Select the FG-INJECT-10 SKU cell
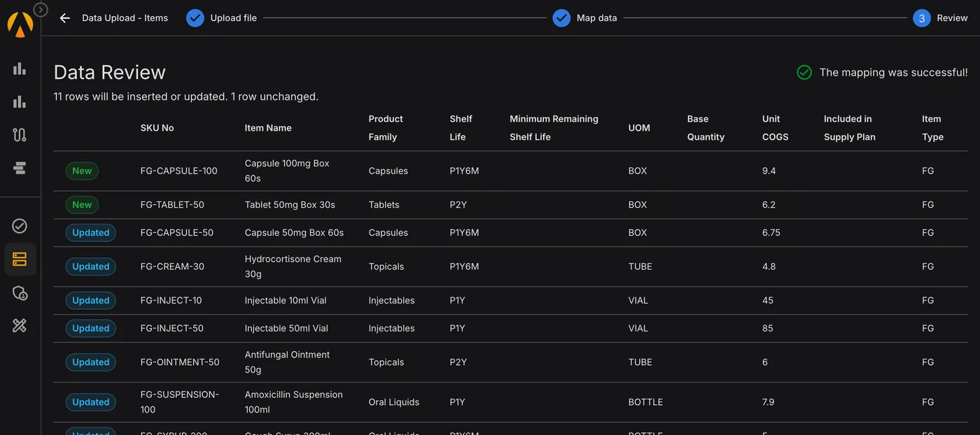980x435 pixels. coord(171,301)
